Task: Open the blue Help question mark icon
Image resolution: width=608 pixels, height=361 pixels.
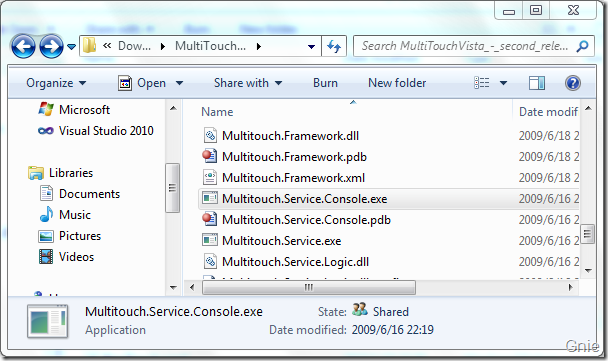Action: tap(573, 83)
